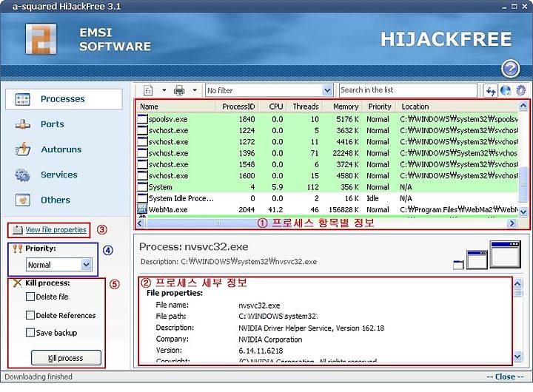The height and width of the screenshot is (392, 533).
Task: Click the Autoruns lightning icon
Action: point(23,149)
